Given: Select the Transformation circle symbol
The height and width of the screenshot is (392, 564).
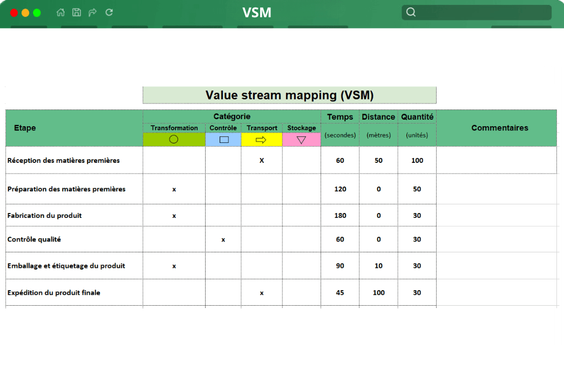Looking at the screenshot, I should click(173, 139).
